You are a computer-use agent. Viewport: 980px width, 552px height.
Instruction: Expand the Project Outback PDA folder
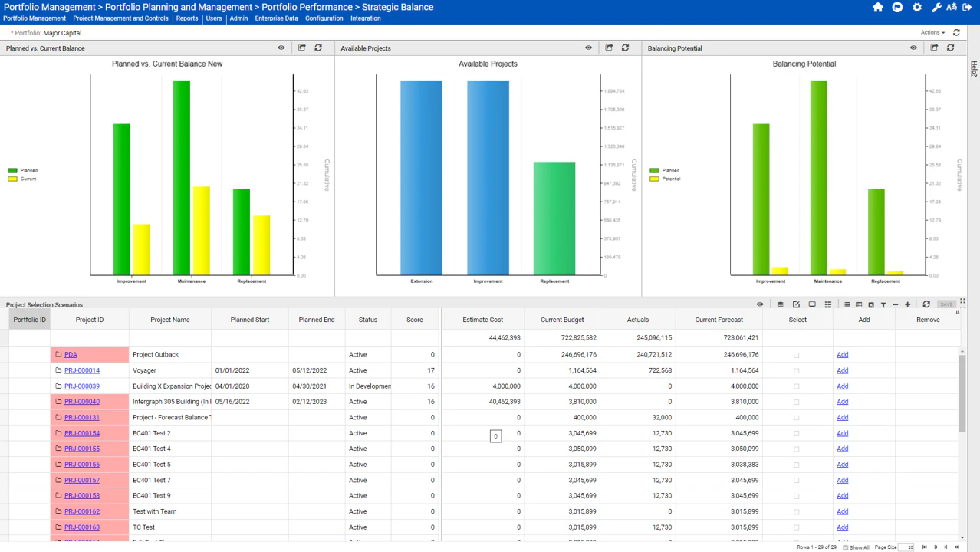click(x=58, y=354)
